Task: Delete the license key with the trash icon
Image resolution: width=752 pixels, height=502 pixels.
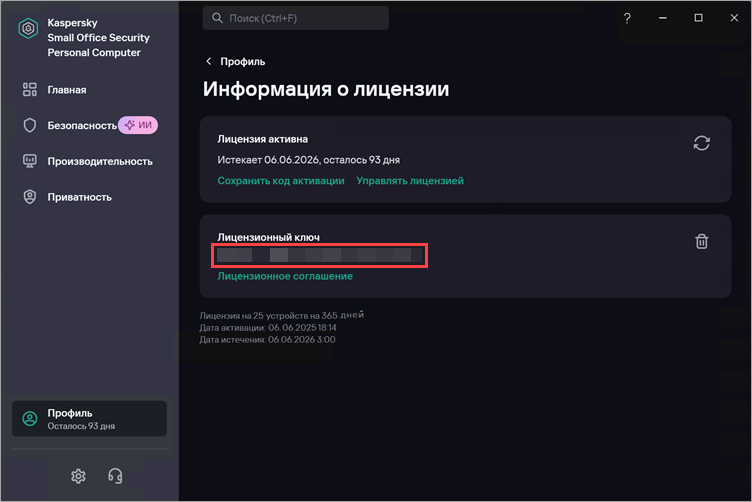Action: click(x=702, y=241)
